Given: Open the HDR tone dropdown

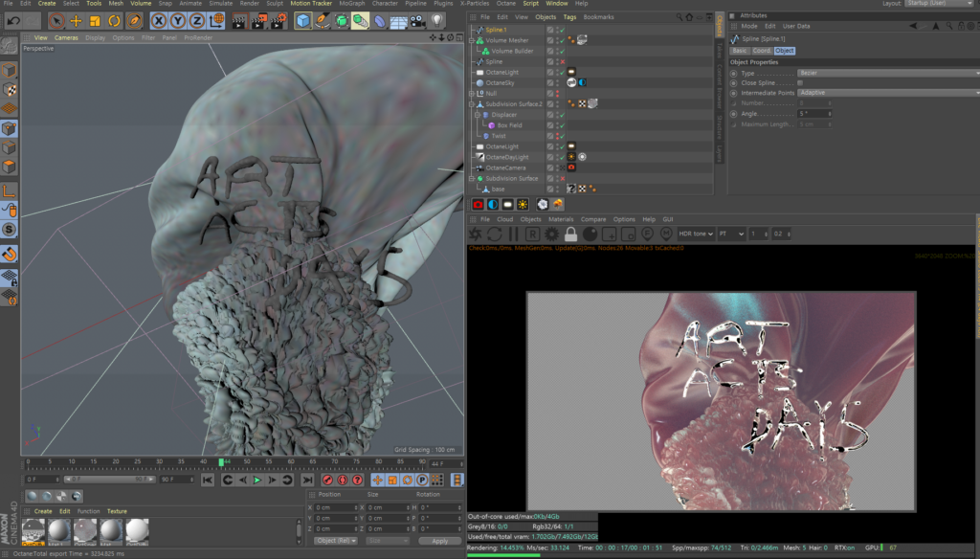Looking at the screenshot, I should pos(698,234).
